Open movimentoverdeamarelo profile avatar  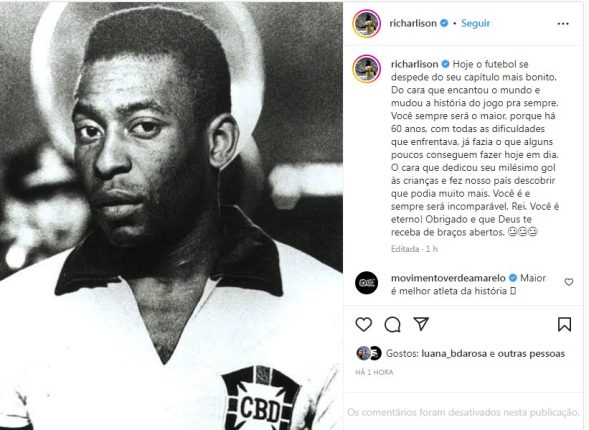pos(366,282)
